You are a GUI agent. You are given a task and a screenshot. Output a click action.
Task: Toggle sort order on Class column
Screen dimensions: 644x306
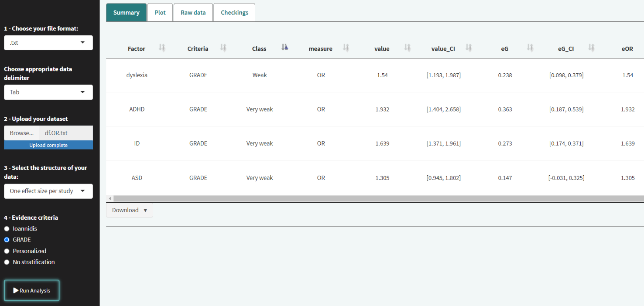click(284, 48)
